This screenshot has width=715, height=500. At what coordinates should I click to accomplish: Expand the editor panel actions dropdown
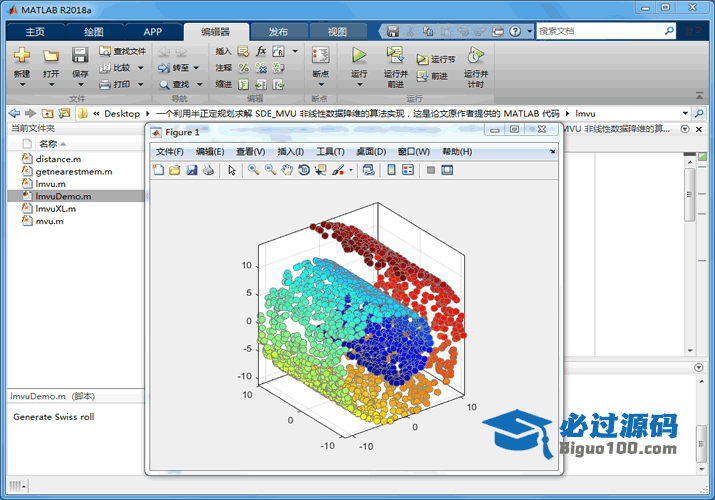(x=684, y=129)
